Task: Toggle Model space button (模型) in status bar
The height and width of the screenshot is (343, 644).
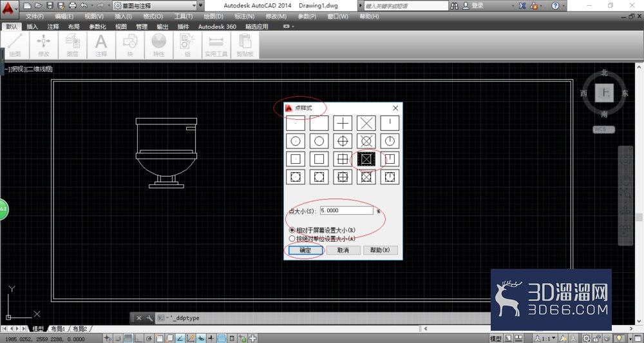Action: tap(496, 338)
